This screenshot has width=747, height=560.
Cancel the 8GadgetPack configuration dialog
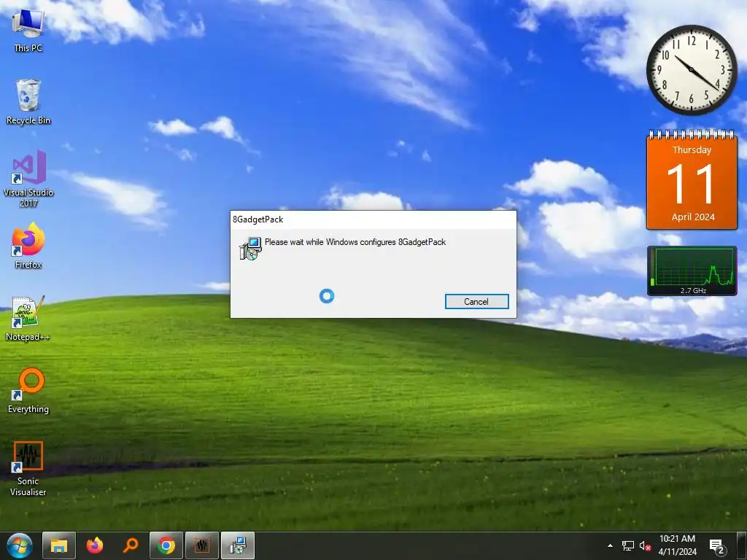[x=476, y=301]
